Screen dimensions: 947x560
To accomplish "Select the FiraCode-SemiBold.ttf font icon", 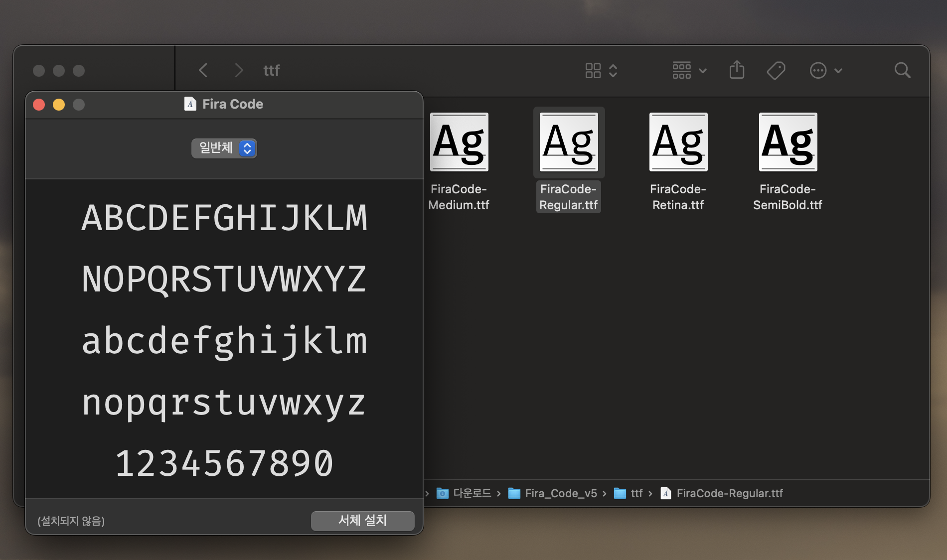I will tap(788, 142).
